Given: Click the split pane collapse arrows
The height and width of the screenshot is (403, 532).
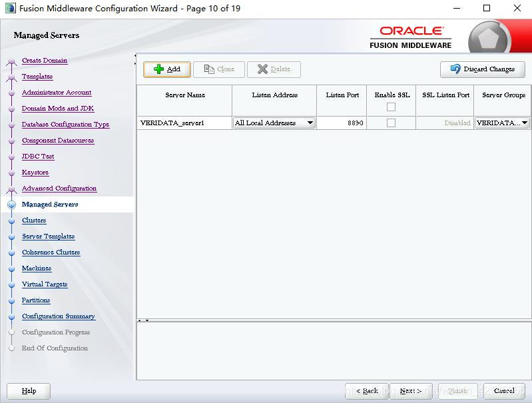Looking at the screenshot, I should click(x=143, y=320).
